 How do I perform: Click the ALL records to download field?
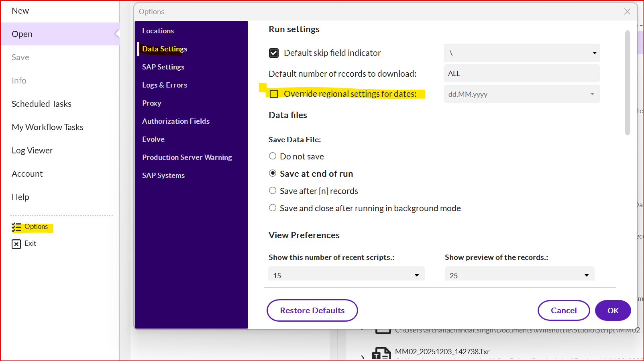522,73
